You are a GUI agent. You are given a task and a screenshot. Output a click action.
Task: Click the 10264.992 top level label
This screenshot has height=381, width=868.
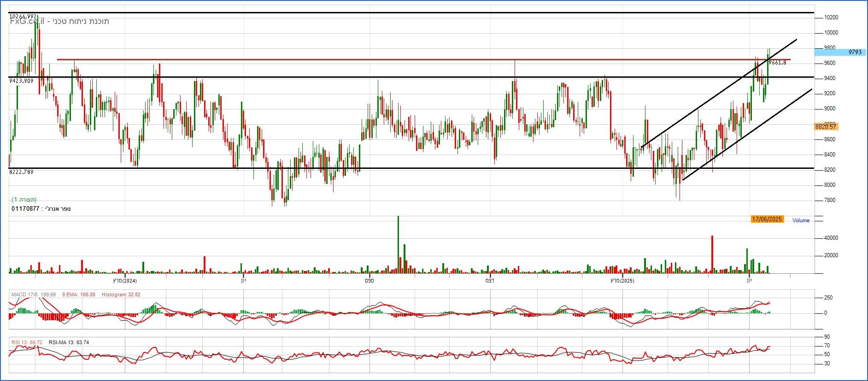pos(23,17)
